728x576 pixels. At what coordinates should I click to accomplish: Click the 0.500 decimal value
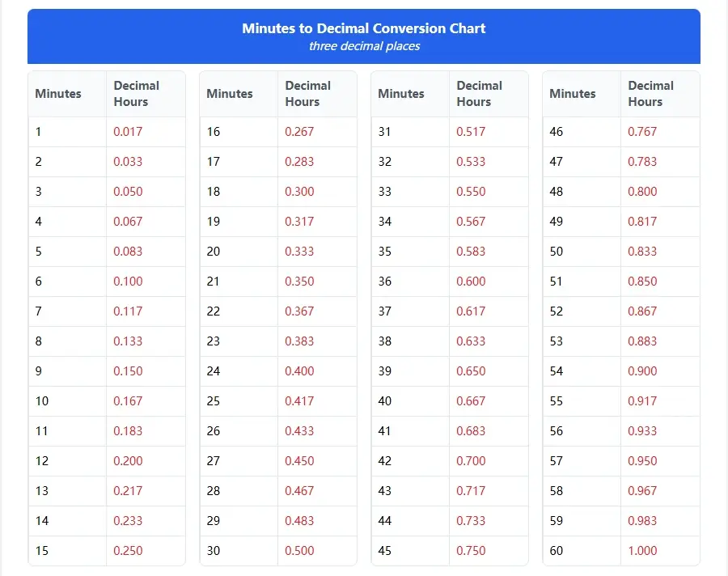click(299, 551)
